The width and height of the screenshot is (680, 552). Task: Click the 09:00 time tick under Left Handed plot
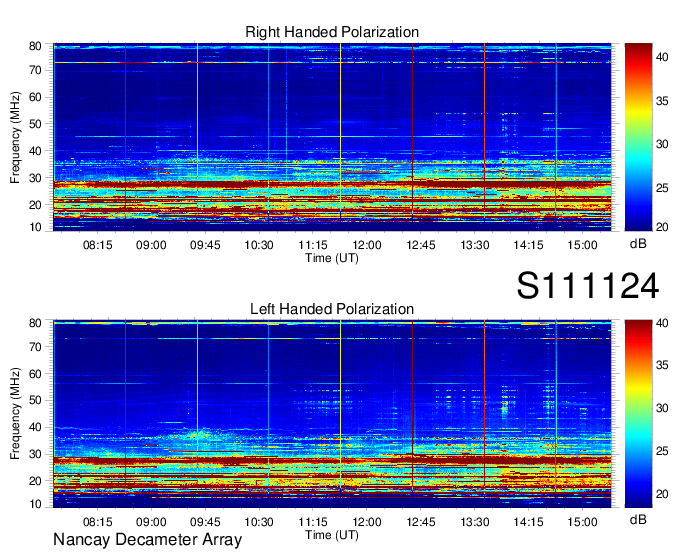click(151, 522)
